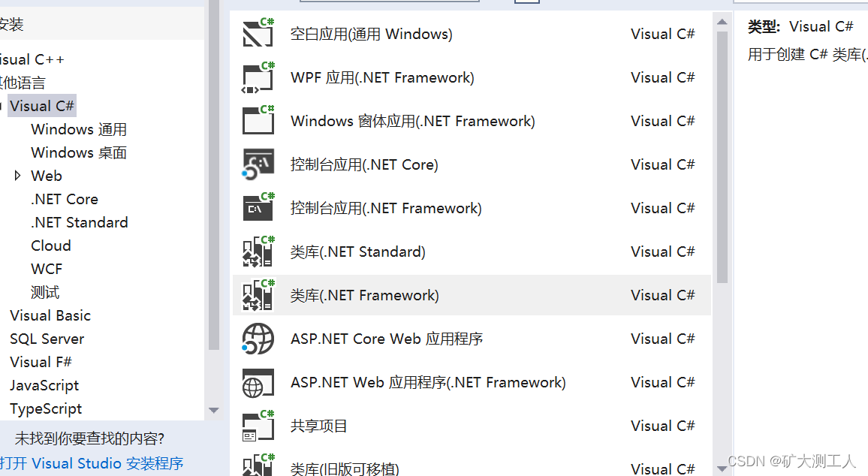868x476 pixels.
Task: Click the 控制台应用(.NET Framework) template icon
Action: point(258,207)
